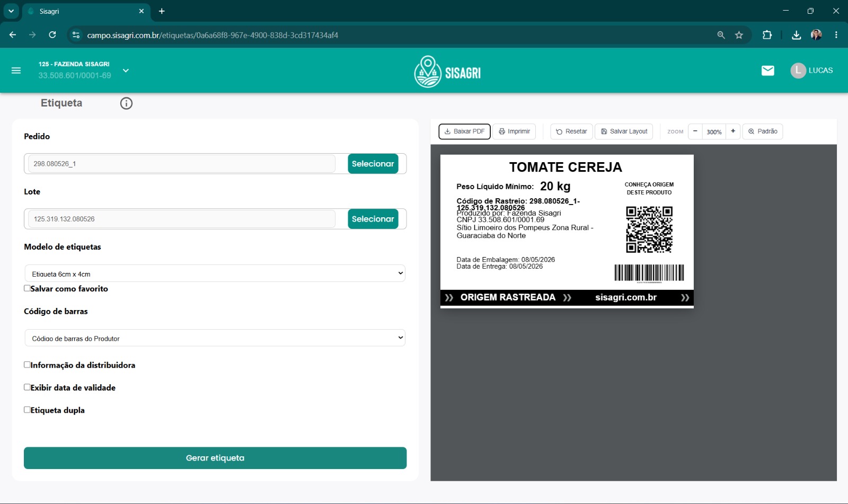Open the Chrome profile picture

(816, 35)
